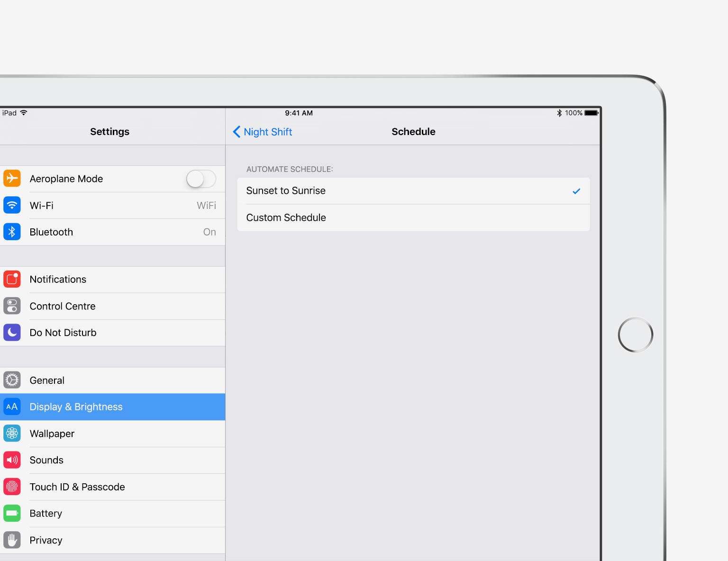Open Wi-Fi settings row
The width and height of the screenshot is (728, 561).
[112, 205]
